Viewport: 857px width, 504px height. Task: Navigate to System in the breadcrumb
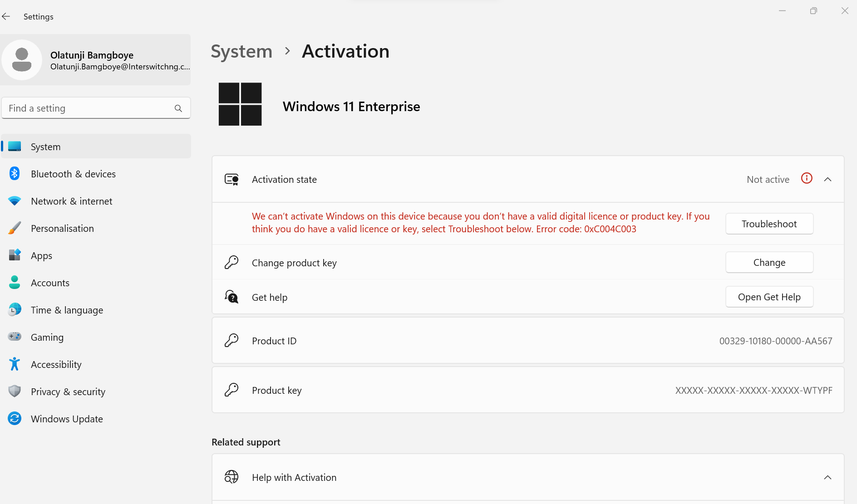coord(241,52)
